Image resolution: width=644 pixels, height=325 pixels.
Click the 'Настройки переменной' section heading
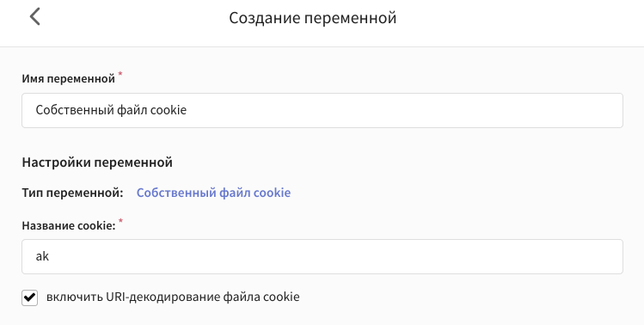[x=97, y=162]
